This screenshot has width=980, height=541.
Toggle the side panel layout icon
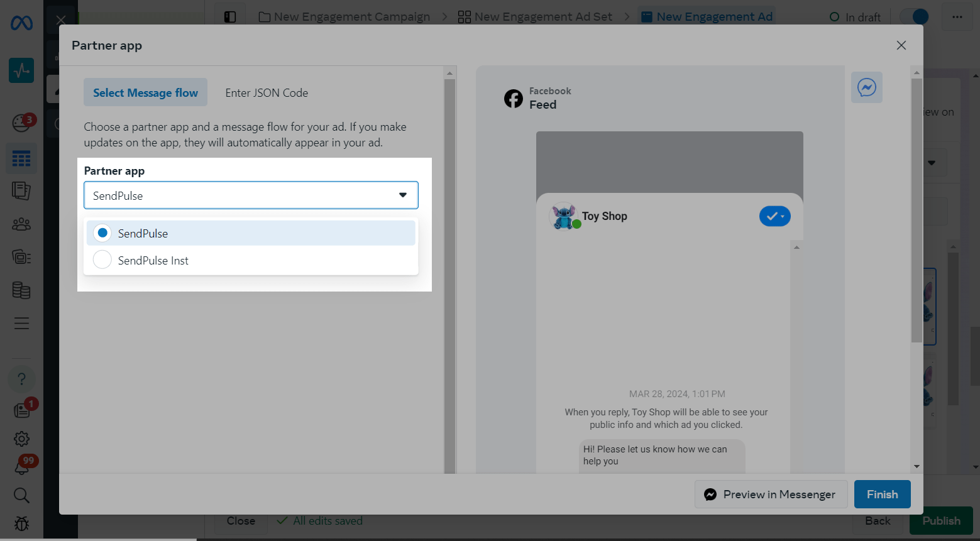tap(230, 17)
